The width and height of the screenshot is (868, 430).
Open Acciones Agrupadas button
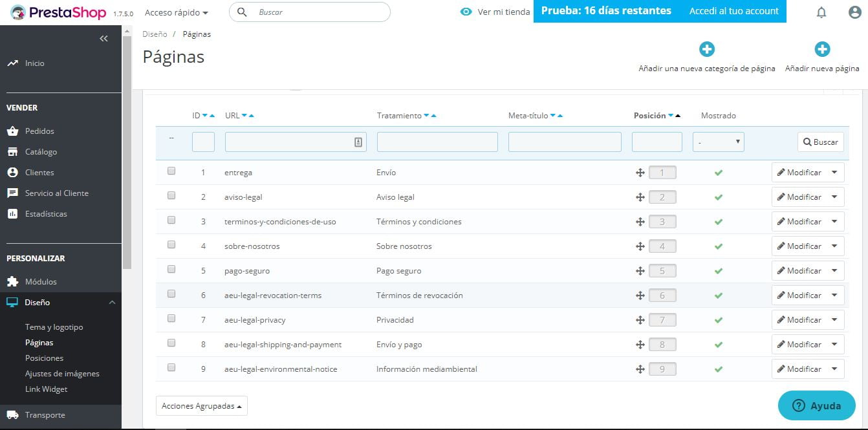pyautogui.click(x=200, y=405)
